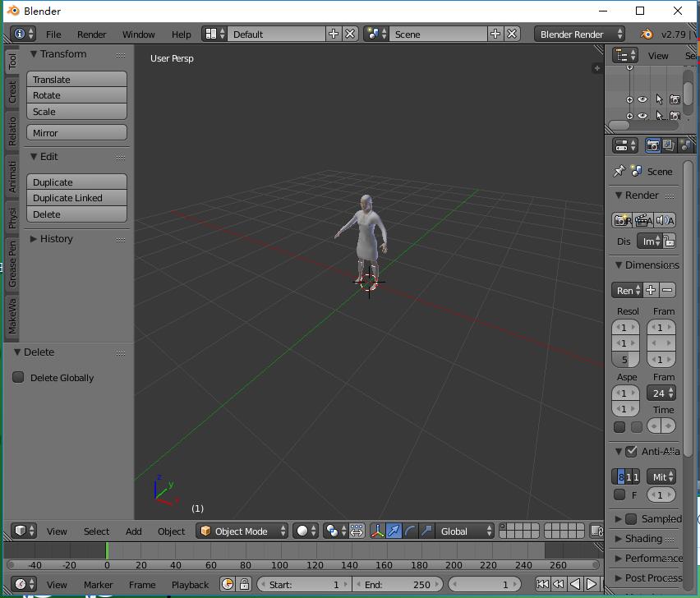The width and height of the screenshot is (700, 598).
Task: Click the Blender logo next to v2.79
Action: 647,34
